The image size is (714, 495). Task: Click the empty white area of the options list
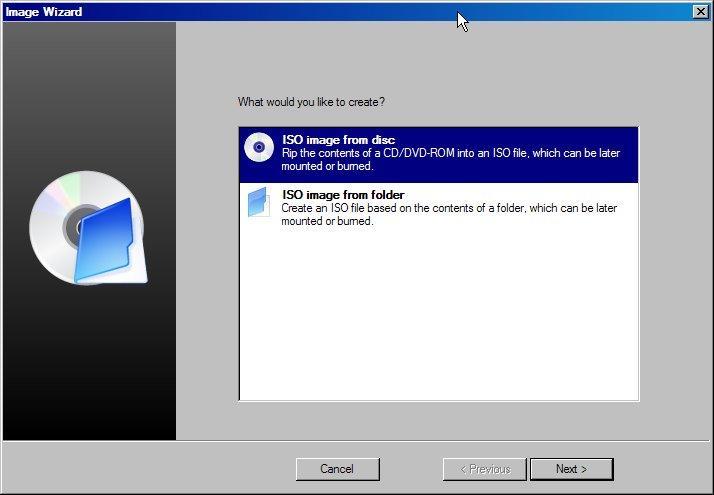[x=438, y=320]
